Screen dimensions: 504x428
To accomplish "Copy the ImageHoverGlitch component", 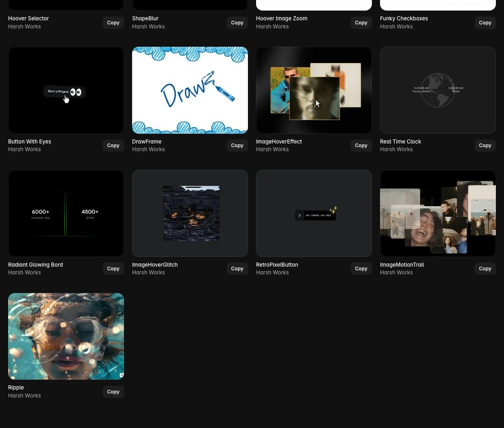I will coord(237,269).
